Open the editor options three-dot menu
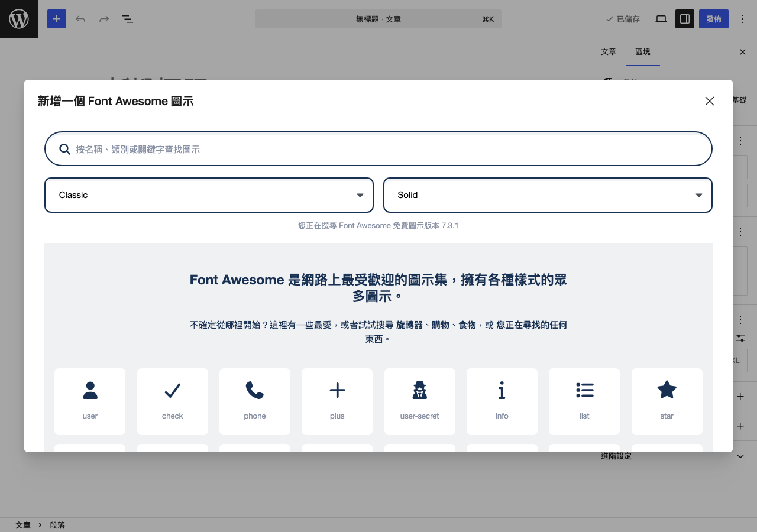The image size is (757, 532). 743,19
